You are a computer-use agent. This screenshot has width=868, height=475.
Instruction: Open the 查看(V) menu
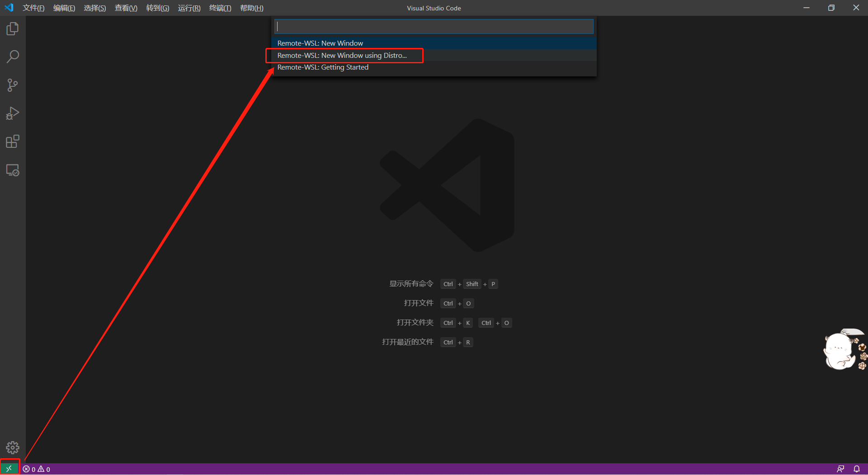point(126,8)
